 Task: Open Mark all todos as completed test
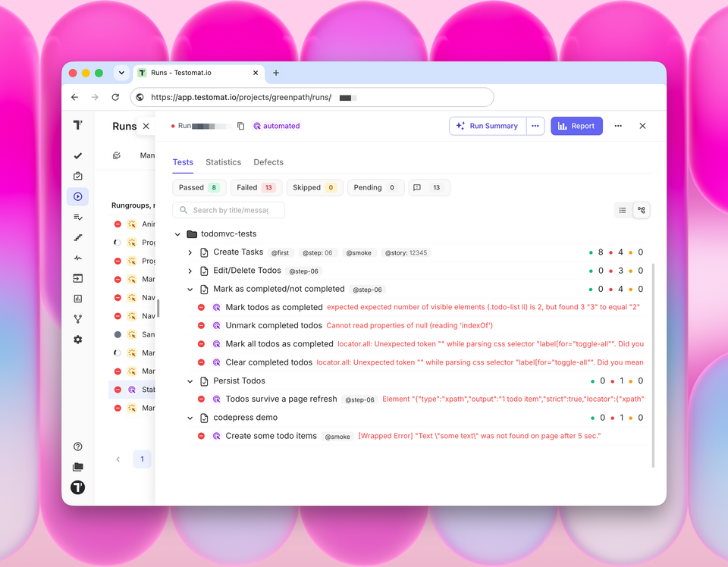pyautogui.click(x=280, y=344)
